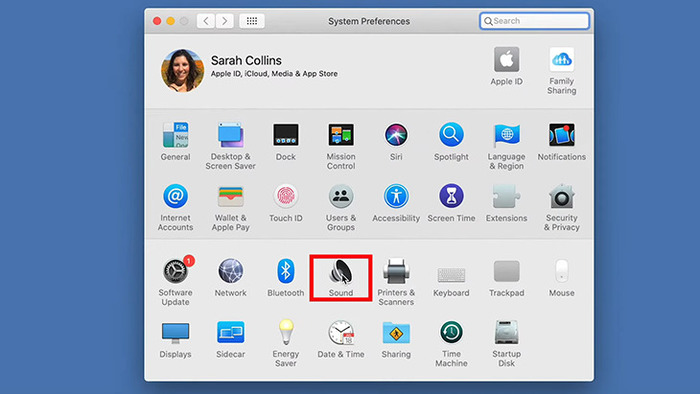700x394 pixels.
Task: Click Sarah Collins profile picture
Action: click(x=182, y=70)
